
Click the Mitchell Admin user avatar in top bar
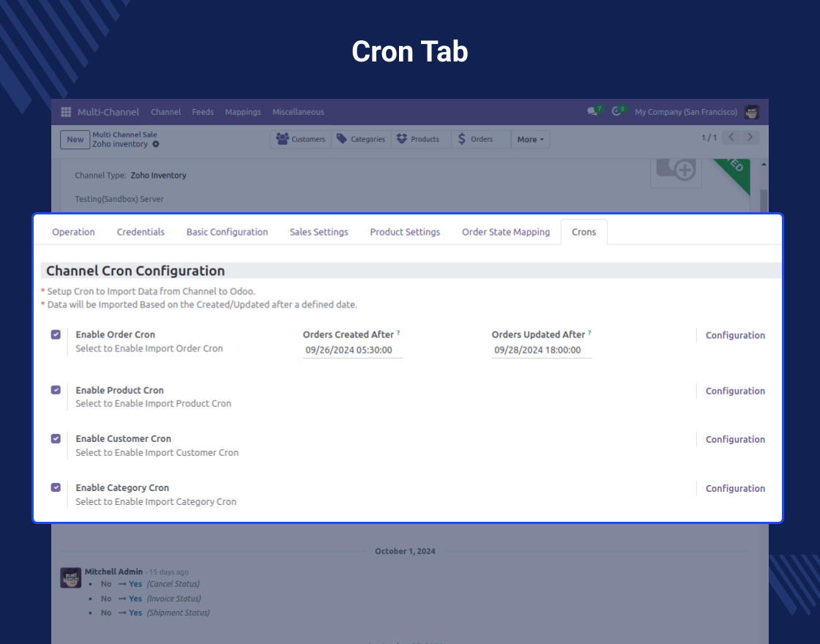click(x=751, y=112)
